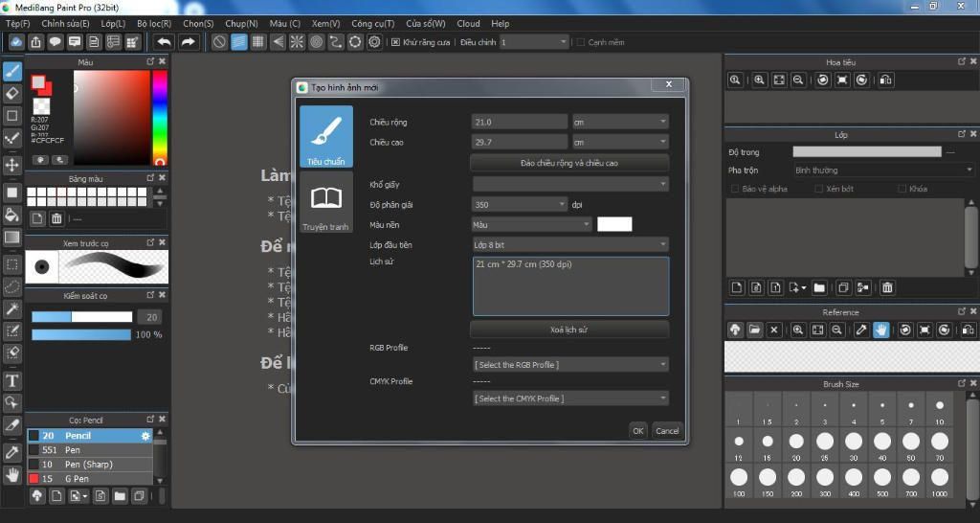The height and width of the screenshot is (523, 980).
Task: Open the Tệp(F) menu
Action: pyautogui.click(x=17, y=23)
